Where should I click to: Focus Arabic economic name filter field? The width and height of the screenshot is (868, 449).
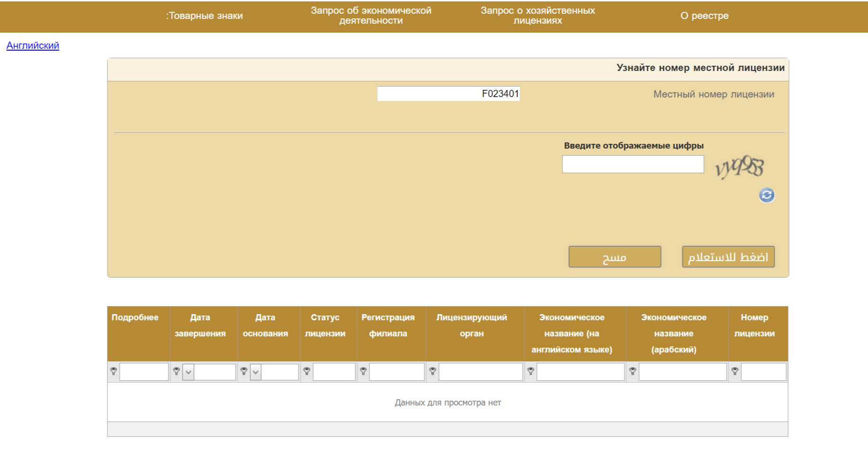[x=683, y=372]
